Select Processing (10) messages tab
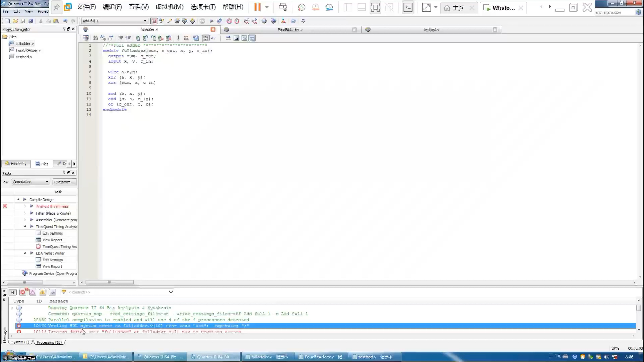The height and width of the screenshot is (362, 644). click(x=49, y=342)
